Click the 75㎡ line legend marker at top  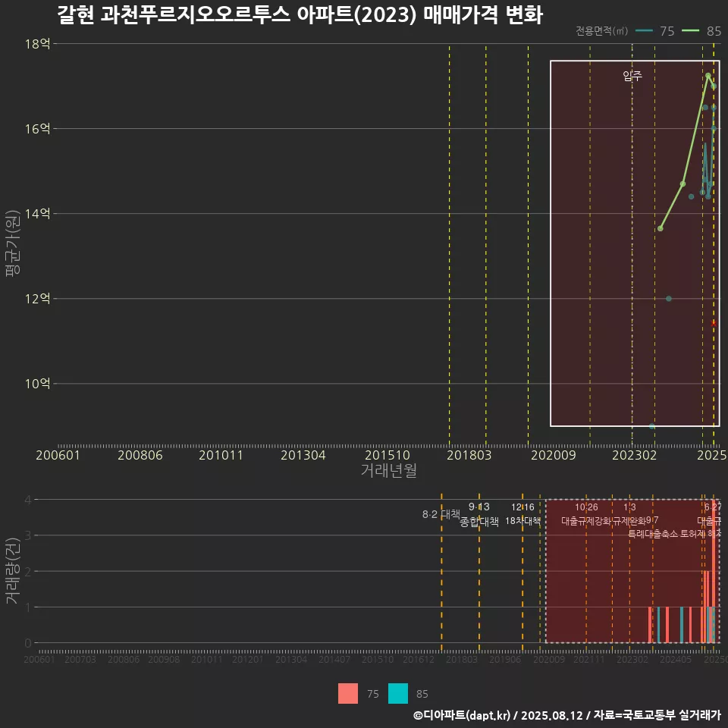coord(644,31)
